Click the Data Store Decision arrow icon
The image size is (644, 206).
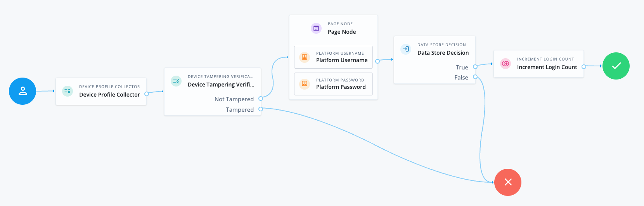(x=405, y=49)
